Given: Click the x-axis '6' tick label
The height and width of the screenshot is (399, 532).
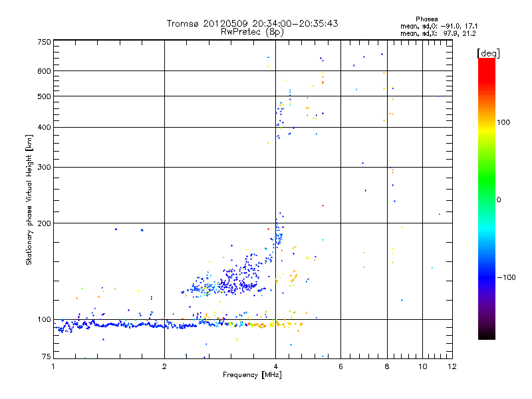Looking at the screenshot, I should coord(340,366).
